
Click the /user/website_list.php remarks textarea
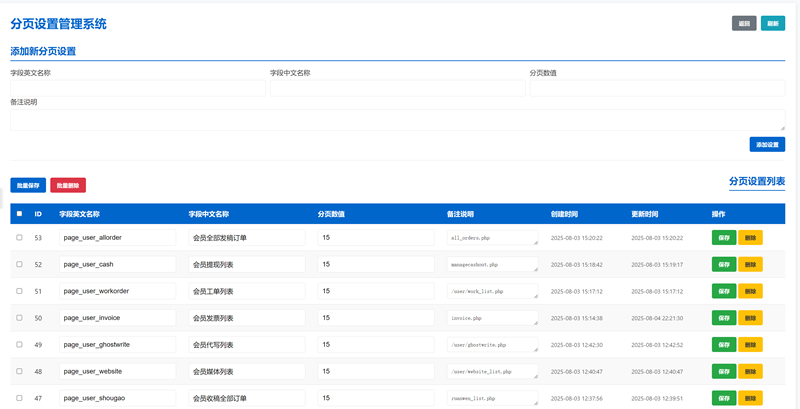point(493,371)
